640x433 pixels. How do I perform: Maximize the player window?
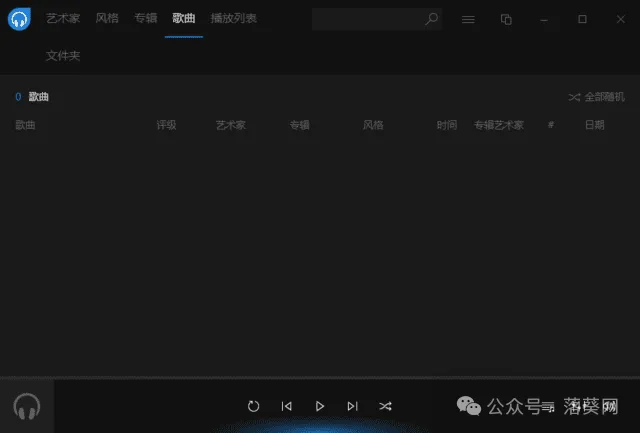582,19
